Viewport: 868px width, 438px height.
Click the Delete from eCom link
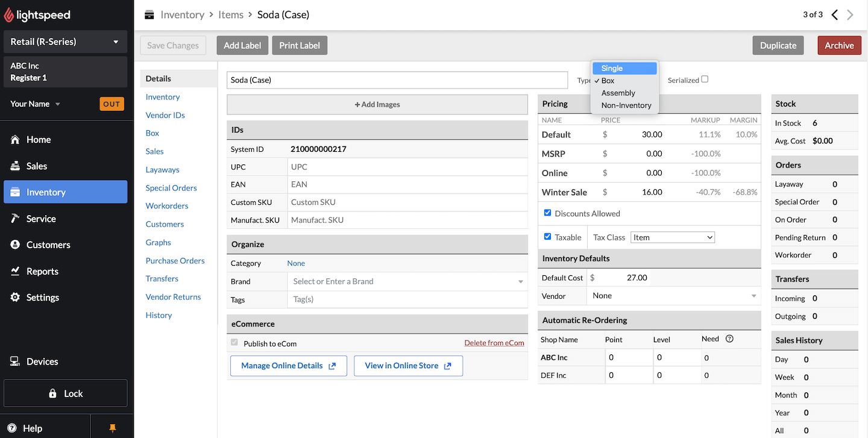click(494, 343)
